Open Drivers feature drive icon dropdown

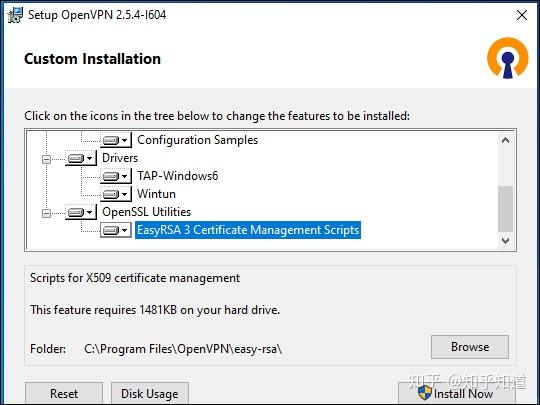click(x=81, y=158)
